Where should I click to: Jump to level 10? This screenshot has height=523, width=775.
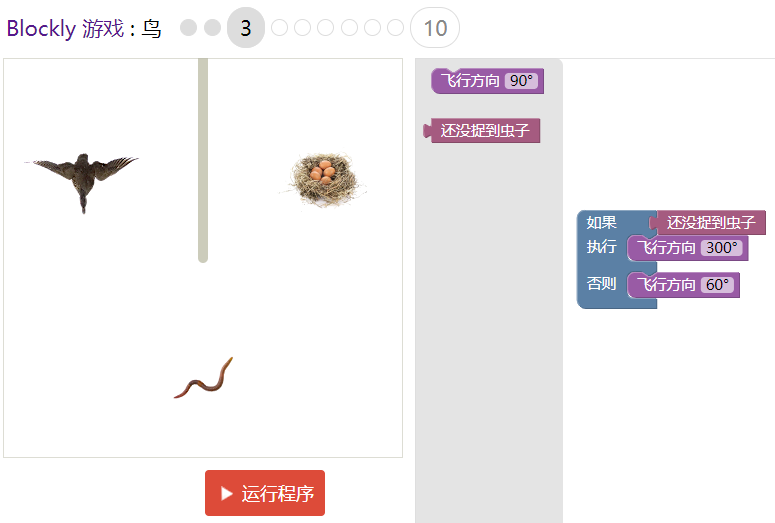click(x=435, y=28)
